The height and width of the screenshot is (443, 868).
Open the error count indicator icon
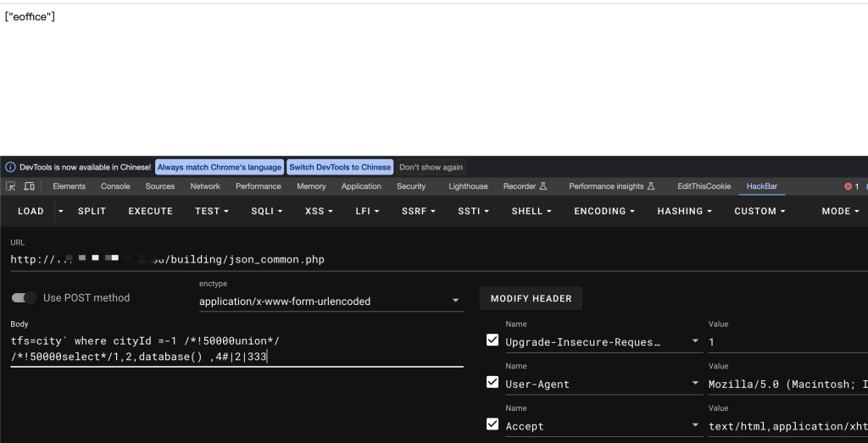tap(848, 186)
